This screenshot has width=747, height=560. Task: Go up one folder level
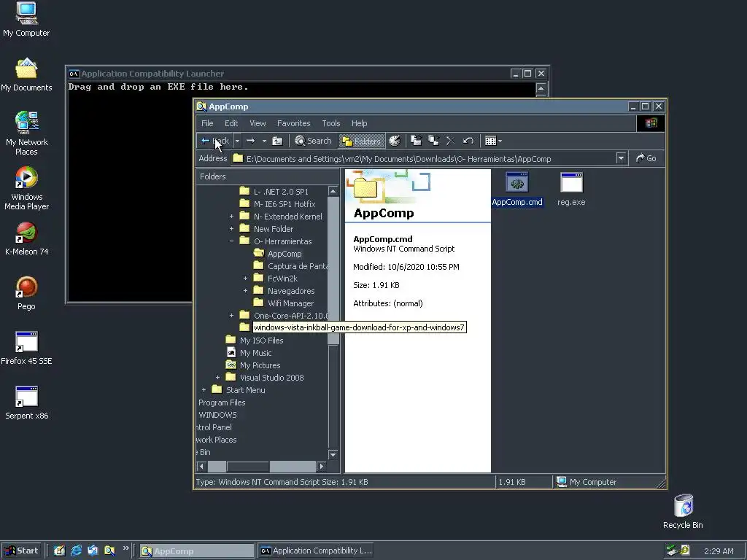pyautogui.click(x=277, y=141)
